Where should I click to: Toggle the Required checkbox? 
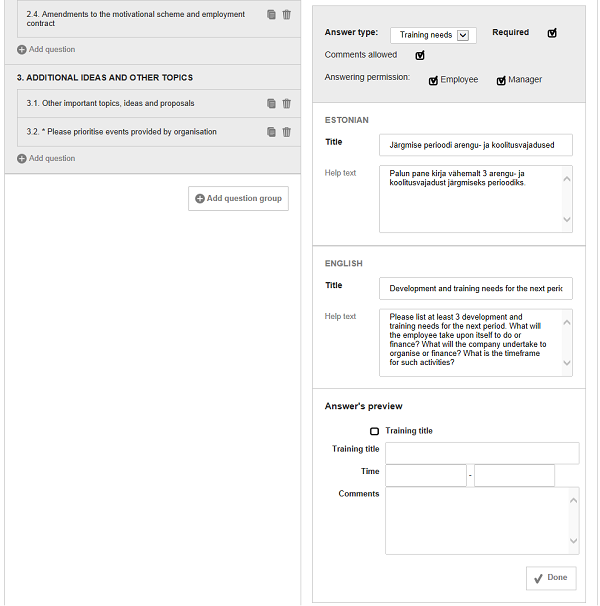(552, 33)
